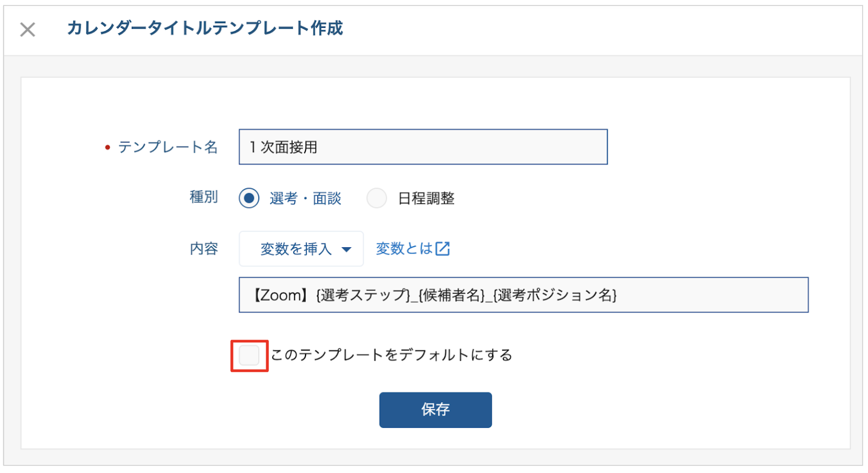
Task: Open the 変数を挿入 dropdown
Action: click(301, 249)
